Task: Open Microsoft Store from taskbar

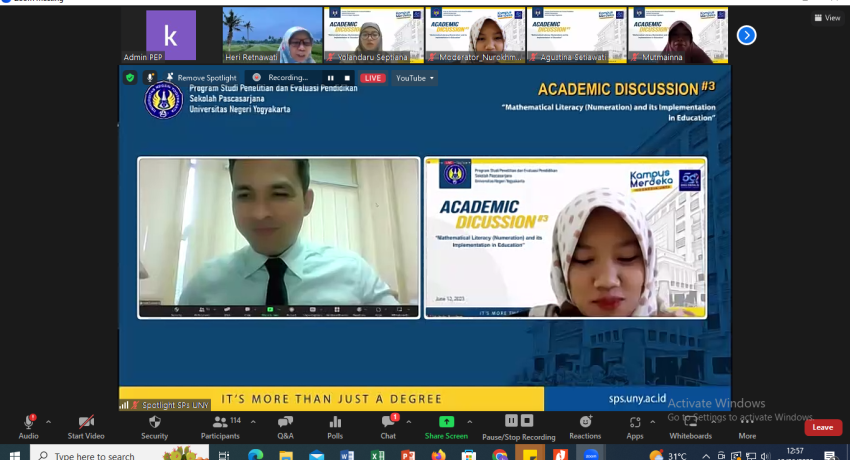Action: click(468, 455)
